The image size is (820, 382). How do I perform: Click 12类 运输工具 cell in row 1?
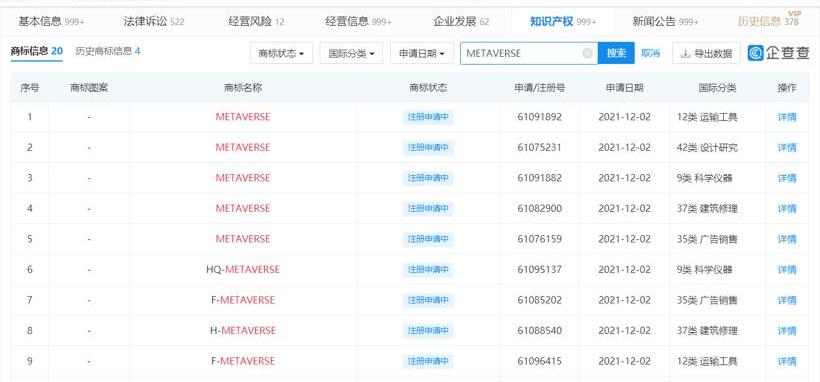(707, 117)
